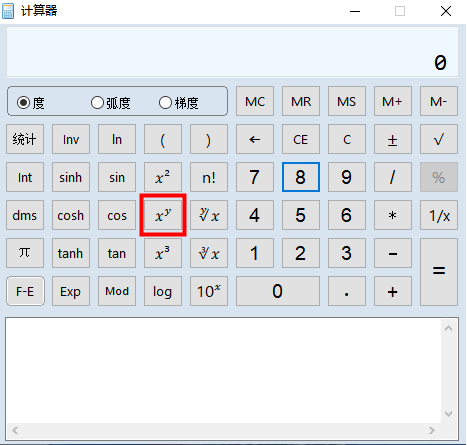Insert an open parenthesis
Viewport: 467px width, 445px height.
click(163, 139)
